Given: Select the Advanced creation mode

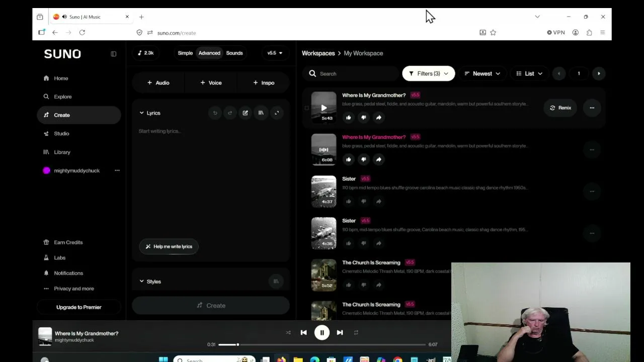Looking at the screenshot, I should tap(209, 53).
